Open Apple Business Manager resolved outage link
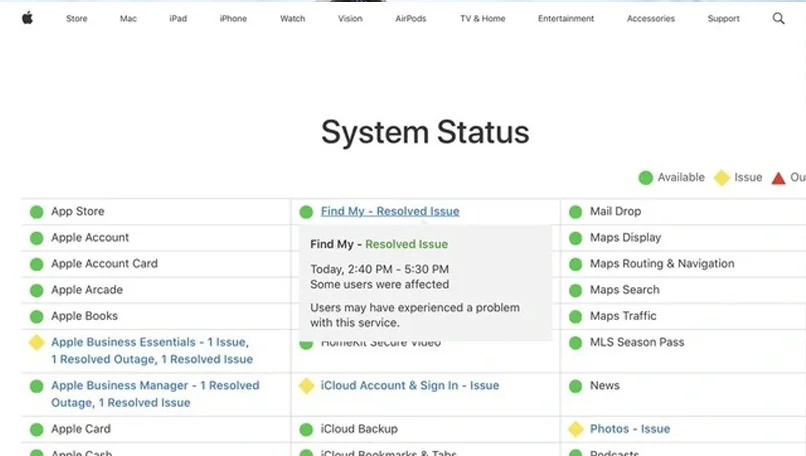806x456 pixels. [x=155, y=394]
